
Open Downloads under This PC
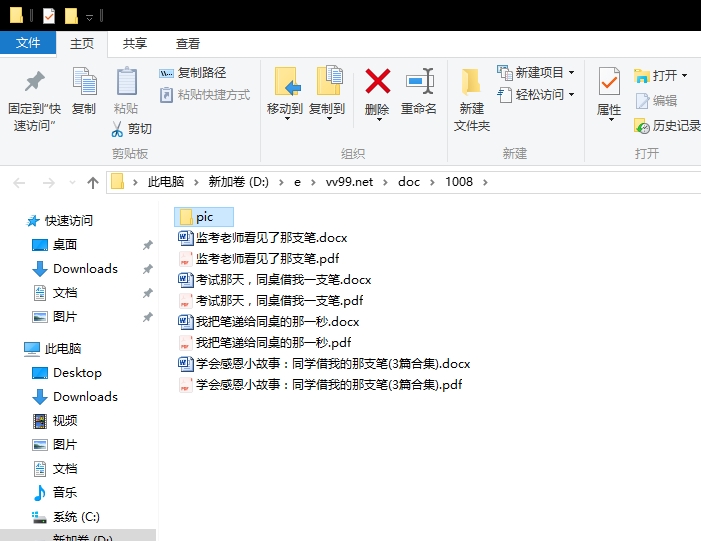[75, 397]
